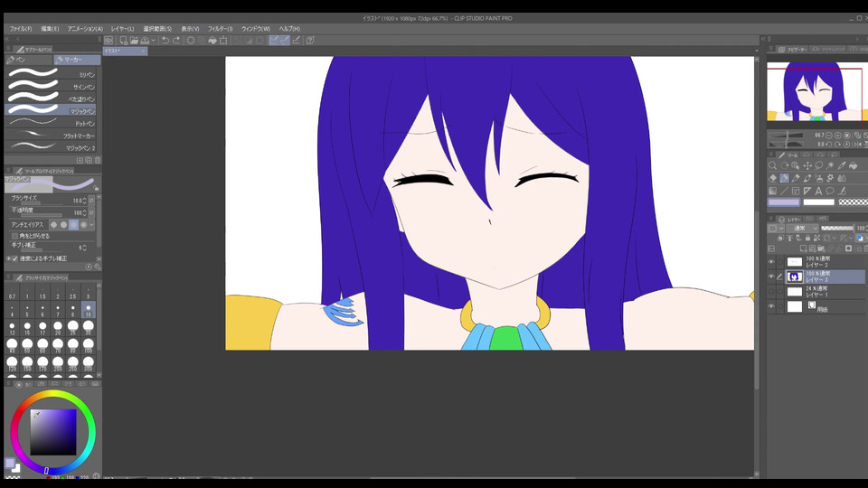The height and width of the screenshot is (488, 868).
Task: Switch to the マーカー sub tool tab
Action: pyautogui.click(x=77, y=60)
